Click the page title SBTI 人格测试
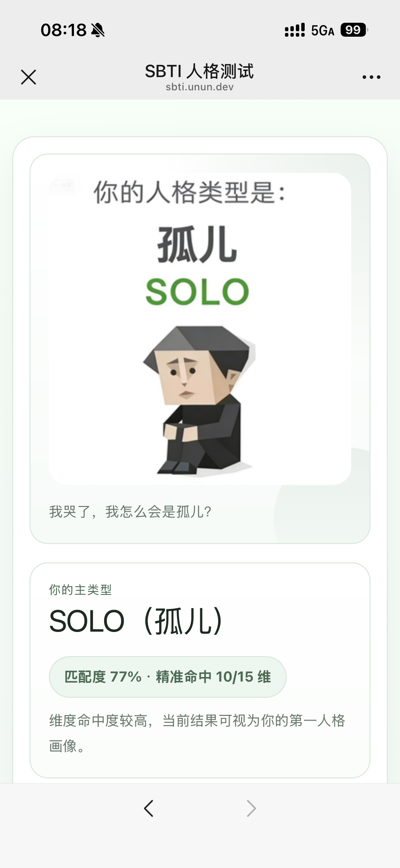 tap(199, 71)
